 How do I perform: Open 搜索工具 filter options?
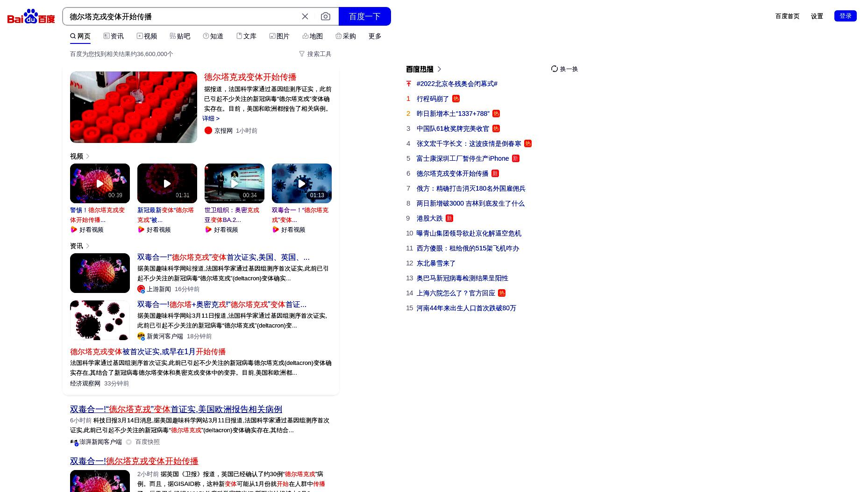[x=315, y=54]
